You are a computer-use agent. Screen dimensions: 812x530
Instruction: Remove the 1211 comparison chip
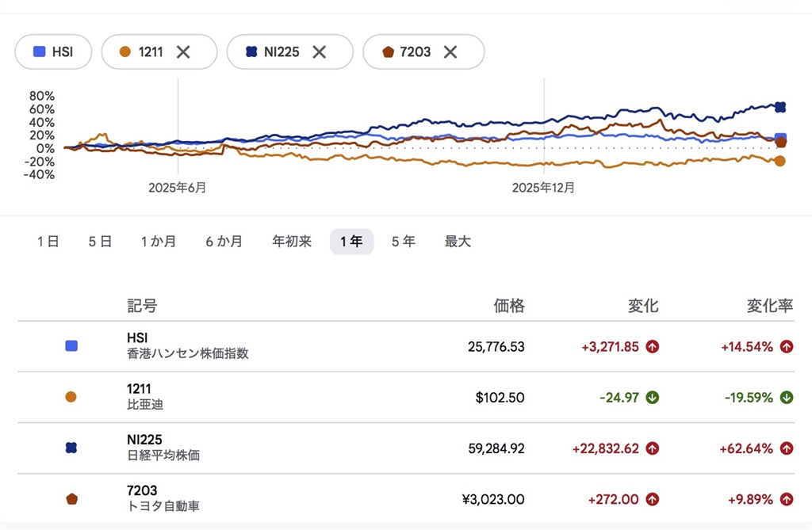pyautogui.click(x=183, y=51)
